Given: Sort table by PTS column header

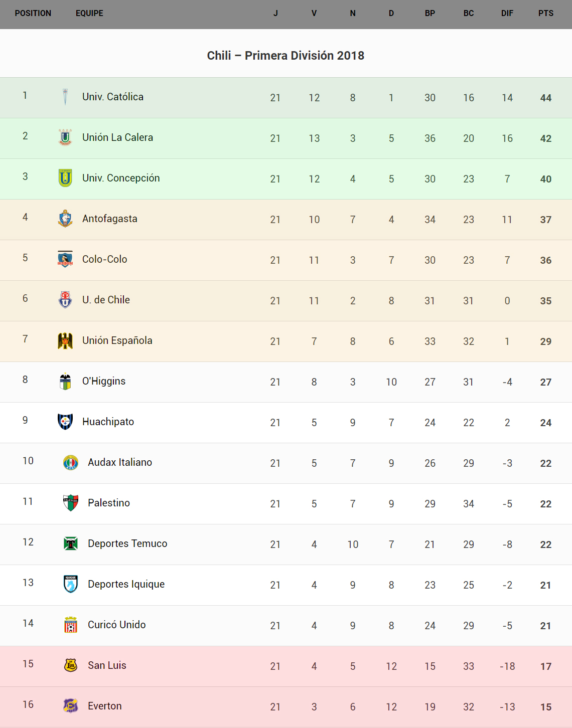Looking at the screenshot, I should point(546,14).
